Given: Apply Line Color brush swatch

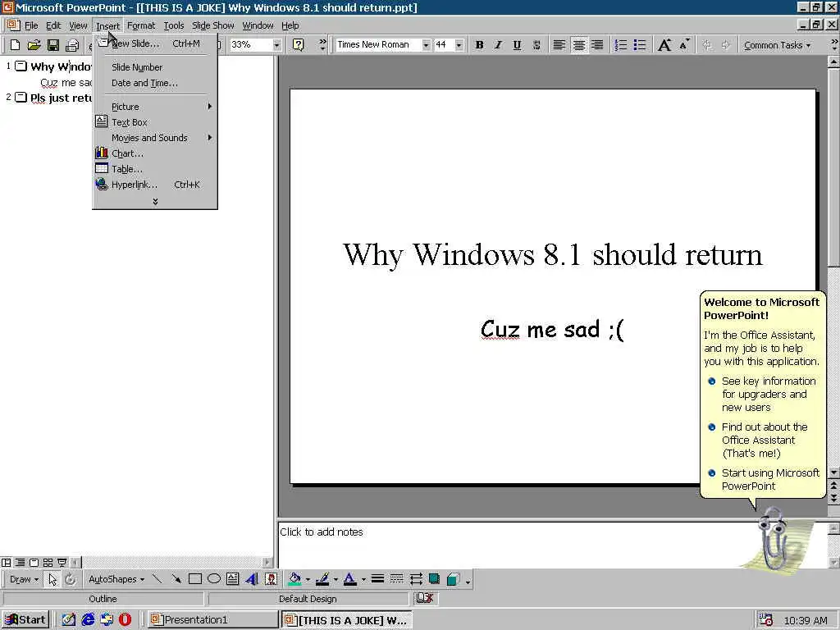Looking at the screenshot, I should point(322,579).
